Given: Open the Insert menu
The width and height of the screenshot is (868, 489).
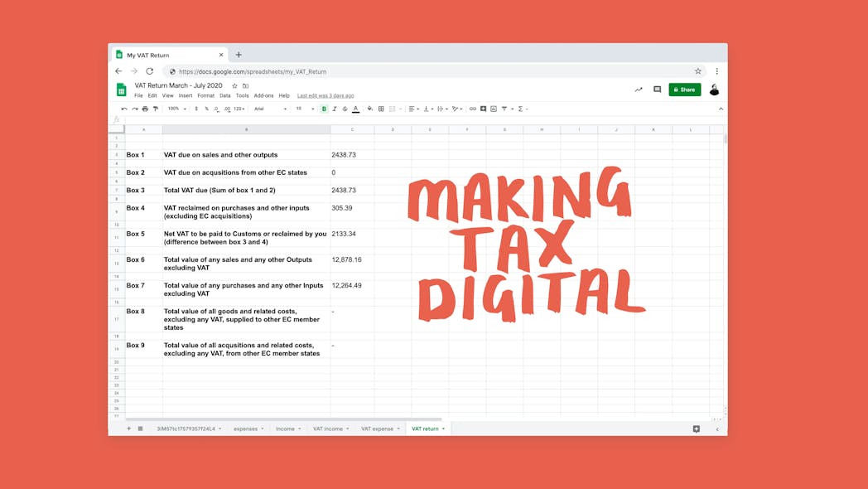Looking at the screenshot, I should point(186,96).
